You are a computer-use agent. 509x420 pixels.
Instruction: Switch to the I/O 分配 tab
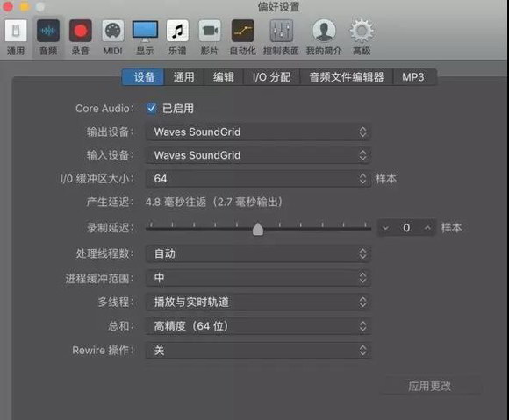click(271, 77)
